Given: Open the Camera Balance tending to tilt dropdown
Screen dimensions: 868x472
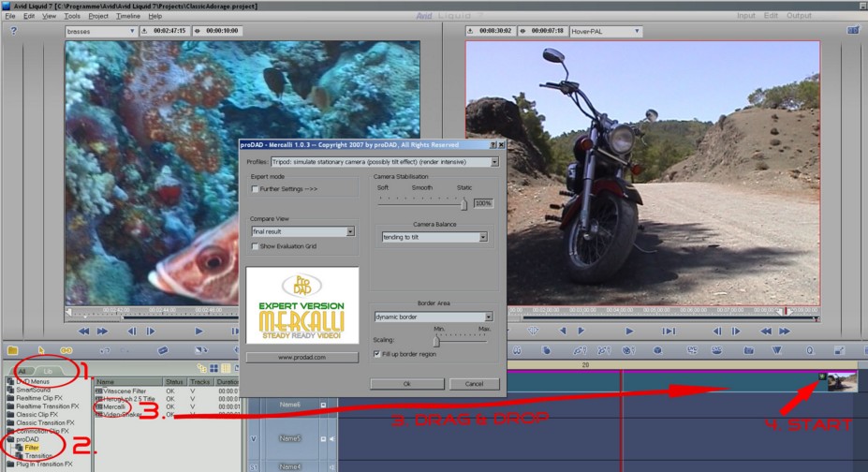Looking at the screenshot, I should tap(434, 237).
